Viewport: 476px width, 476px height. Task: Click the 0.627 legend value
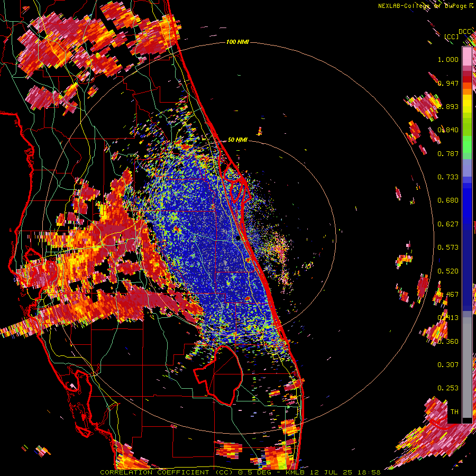coord(448,224)
